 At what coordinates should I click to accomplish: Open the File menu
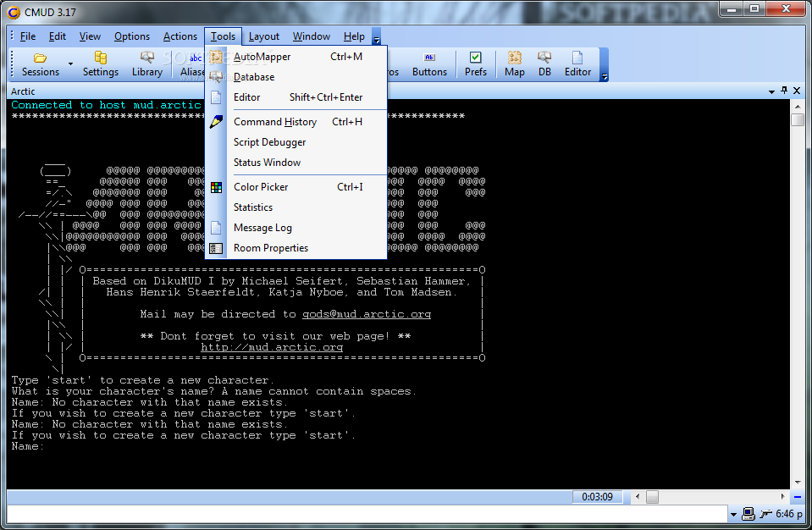click(x=27, y=36)
